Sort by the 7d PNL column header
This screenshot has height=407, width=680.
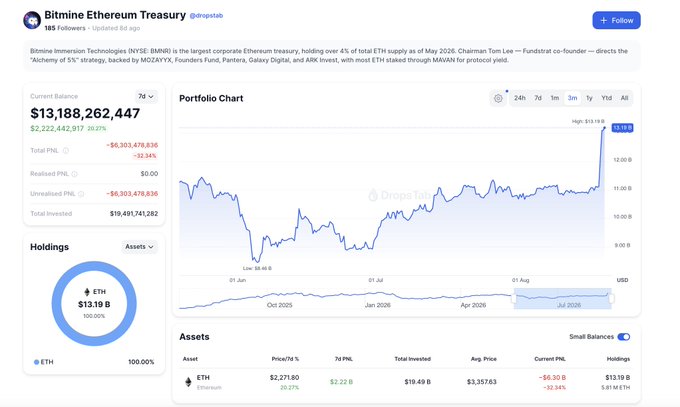(343, 359)
